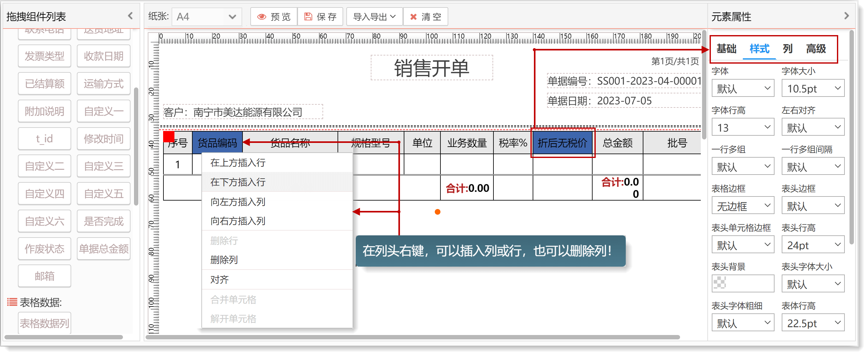The width and height of the screenshot is (868, 356).
Task: Switch to the 基础 properties tab
Action: click(x=726, y=49)
